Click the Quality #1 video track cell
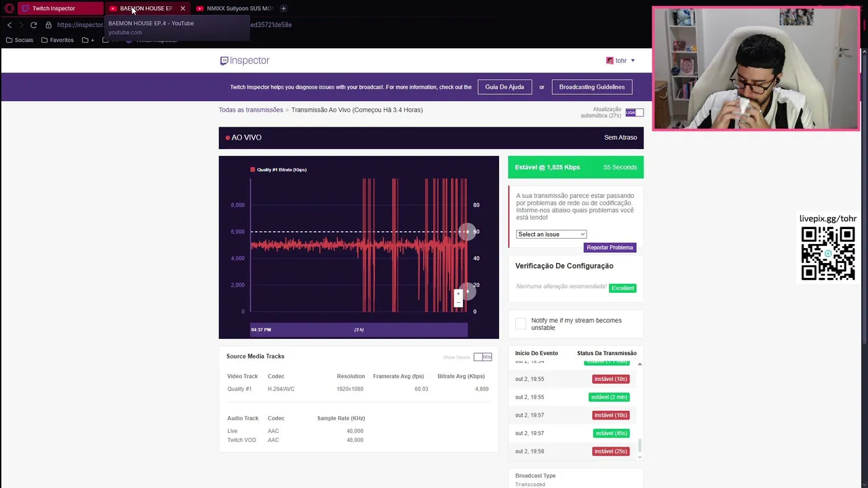Viewport: 868px width, 488px height. pos(239,389)
